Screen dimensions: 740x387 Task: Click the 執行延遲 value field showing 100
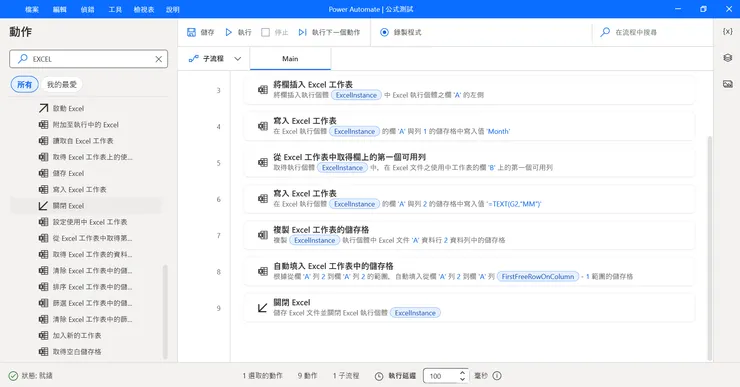[440, 376]
